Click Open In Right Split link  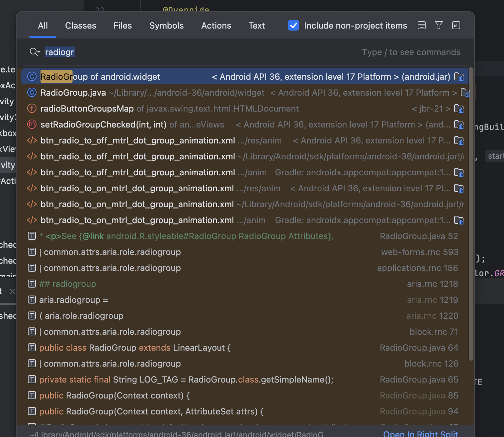coord(420,434)
